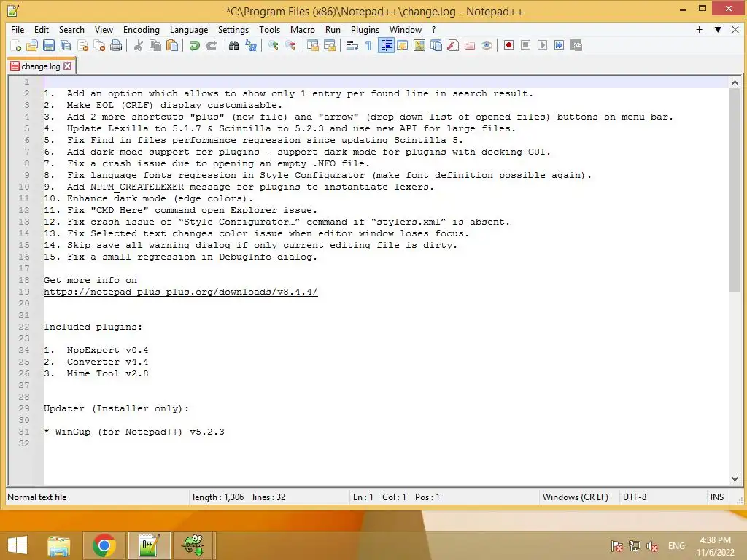747x560 pixels.
Task: Open Find with the binoculars icon
Action: click(x=234, y=45)
